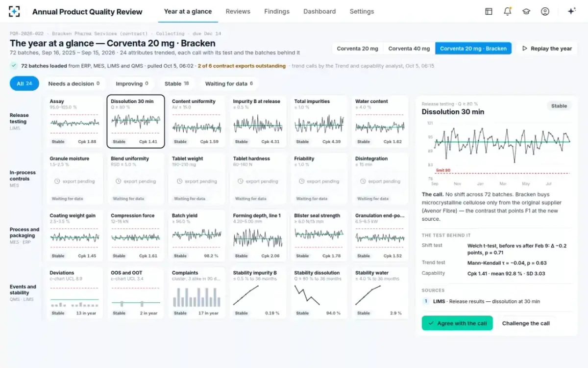Open the Findings tab
The width and height of the screenshot is (588, 368).
coord(277,11)
